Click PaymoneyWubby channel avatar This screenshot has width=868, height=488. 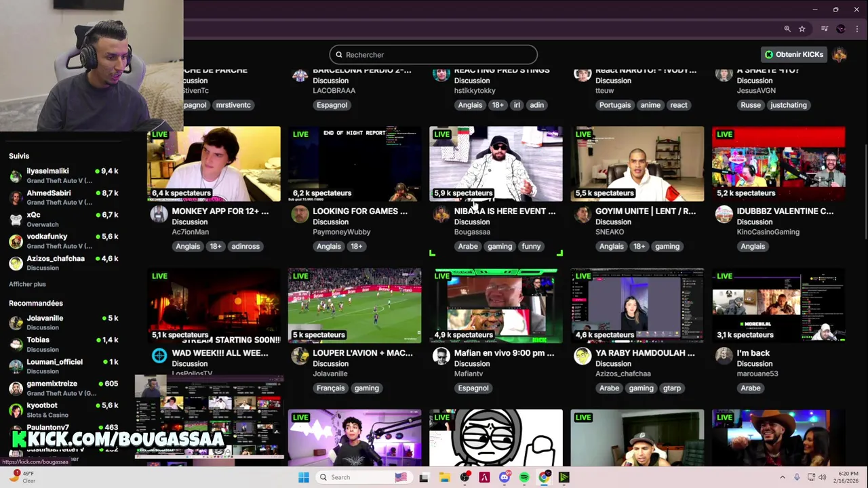(300, 215)
